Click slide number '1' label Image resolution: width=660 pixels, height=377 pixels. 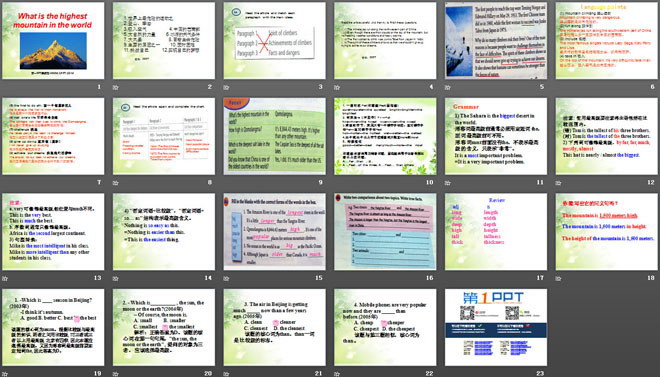coord(99,87)
